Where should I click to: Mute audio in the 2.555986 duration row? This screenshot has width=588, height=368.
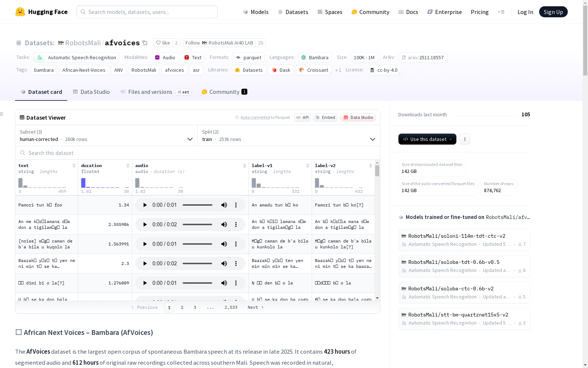tap(224, 224)
